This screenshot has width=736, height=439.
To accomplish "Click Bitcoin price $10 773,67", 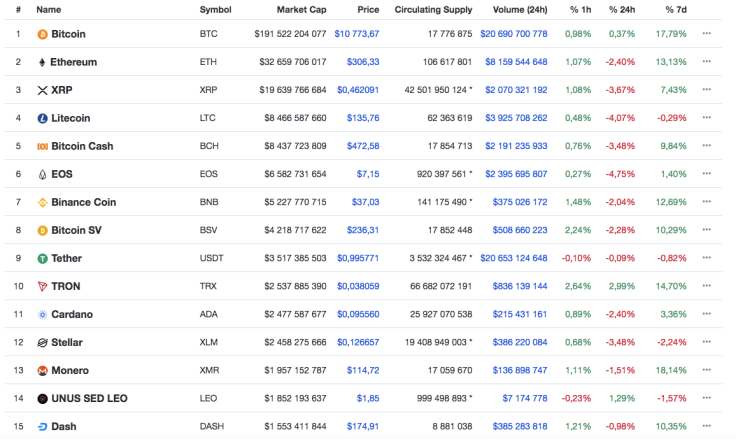I will click(357, 34).
